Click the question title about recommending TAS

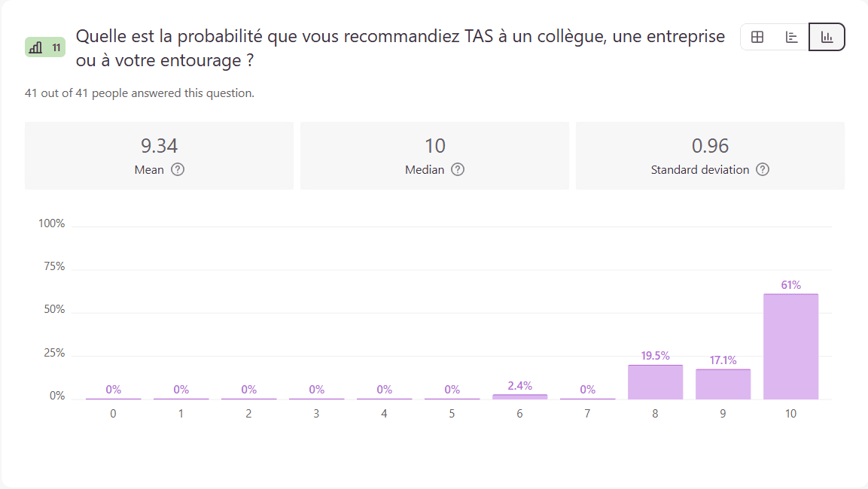[400, 47]
